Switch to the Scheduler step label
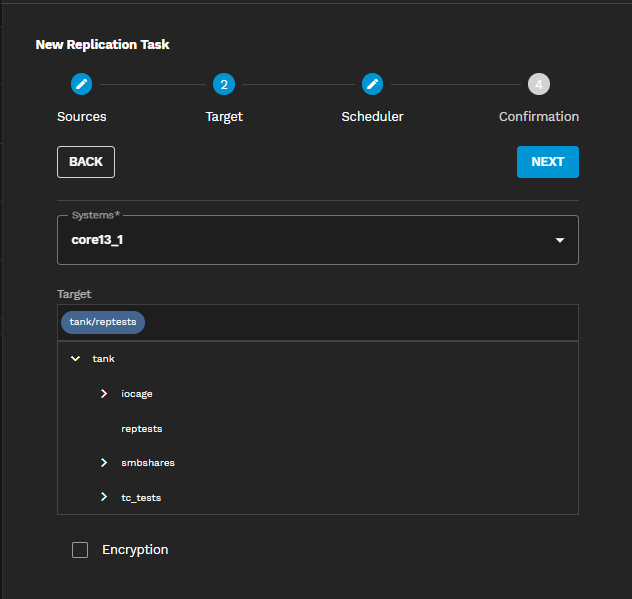 tap(372, 117)
